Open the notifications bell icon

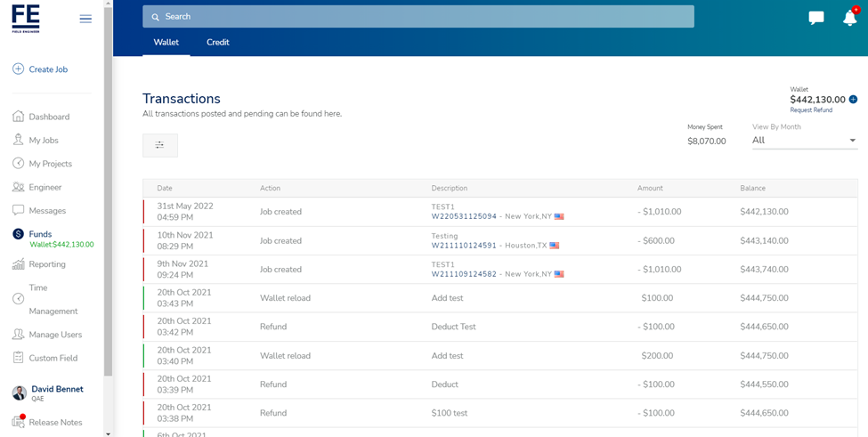849,18
